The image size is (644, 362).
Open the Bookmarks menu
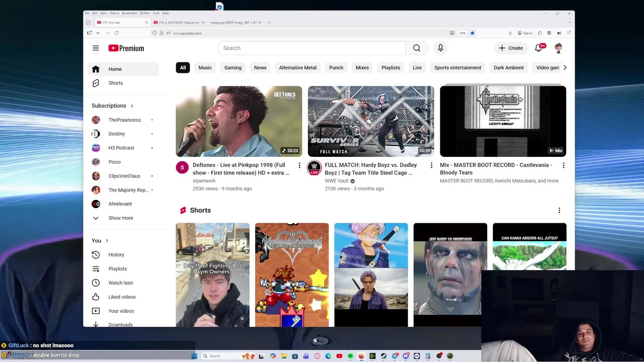129,13
